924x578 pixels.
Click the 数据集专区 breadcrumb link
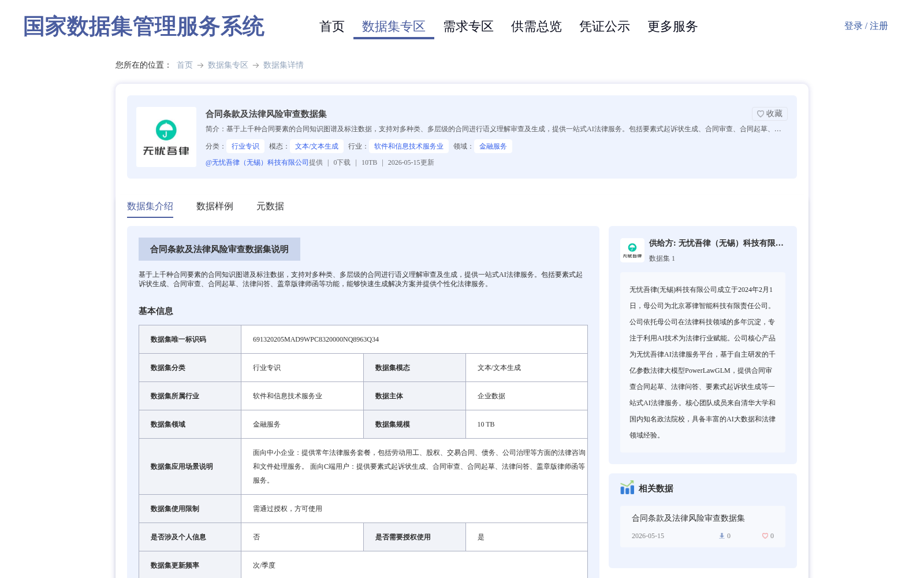coord(228,65)
